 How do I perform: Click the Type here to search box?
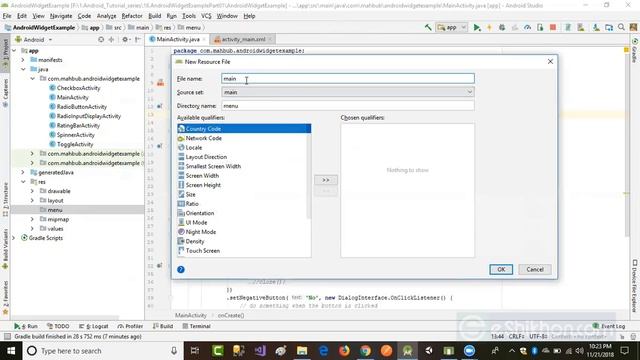tap(102, 351)
